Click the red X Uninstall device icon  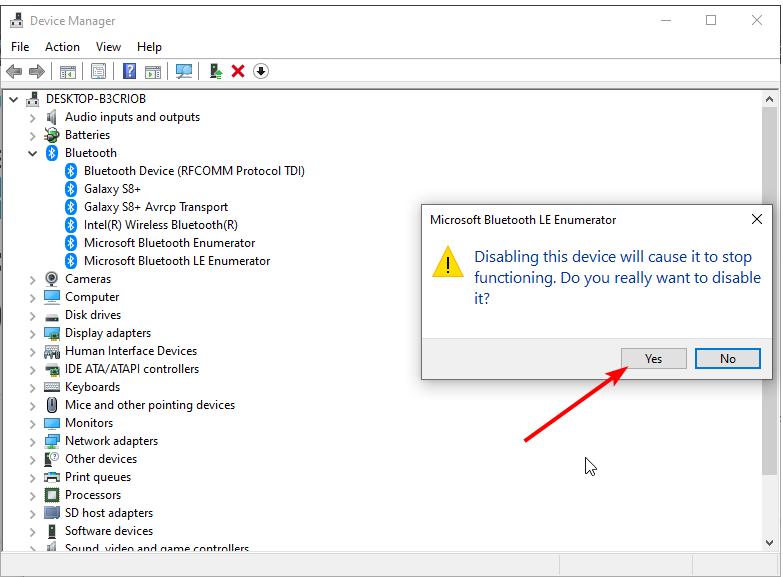tap(238, 71)
